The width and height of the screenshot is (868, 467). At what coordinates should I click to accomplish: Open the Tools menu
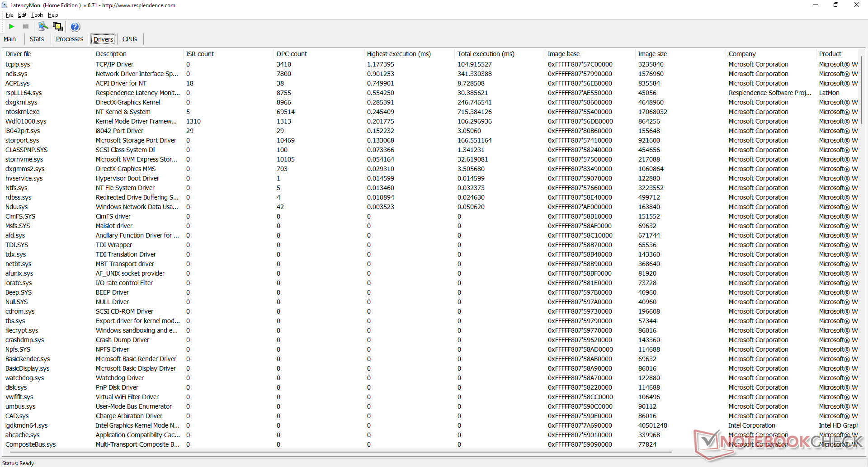(x=37, y=15)
